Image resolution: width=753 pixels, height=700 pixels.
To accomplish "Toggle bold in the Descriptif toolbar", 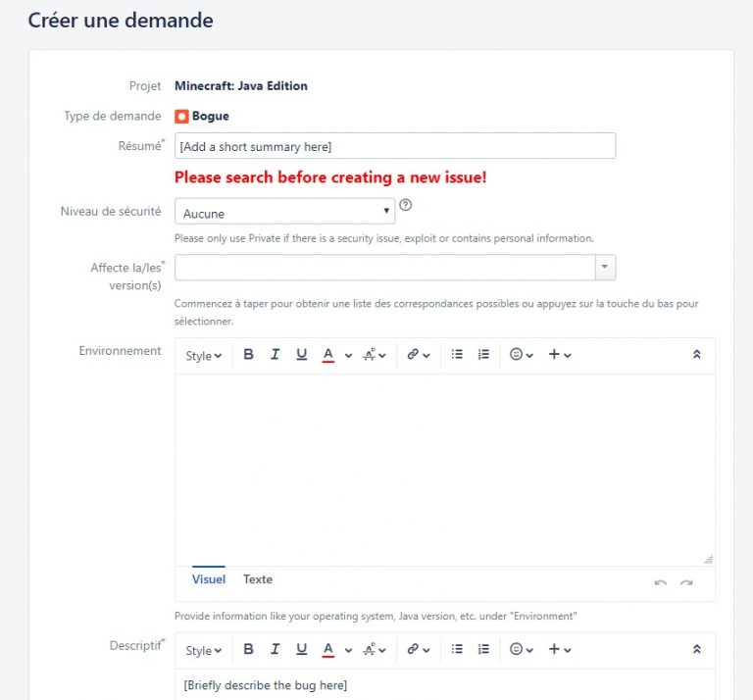I will (x=248, y=649).
